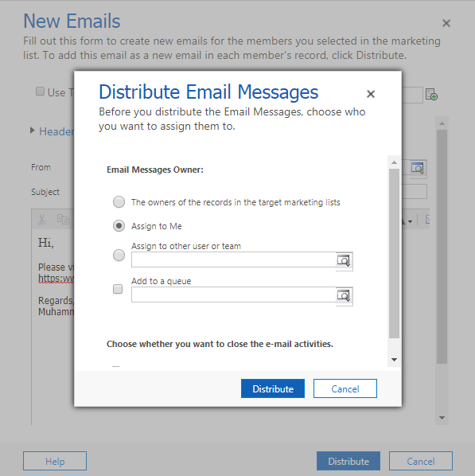This screenshot has height=476, width=475.
Task: Click Distribute in the dialog
Action: pos(273,388)
